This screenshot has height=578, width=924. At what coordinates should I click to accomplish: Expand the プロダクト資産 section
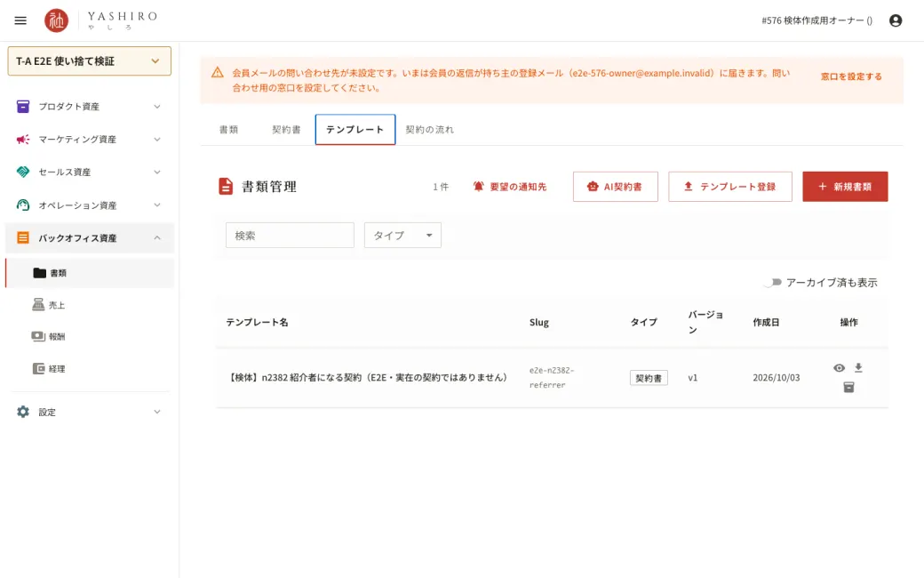tap(157, 107)
